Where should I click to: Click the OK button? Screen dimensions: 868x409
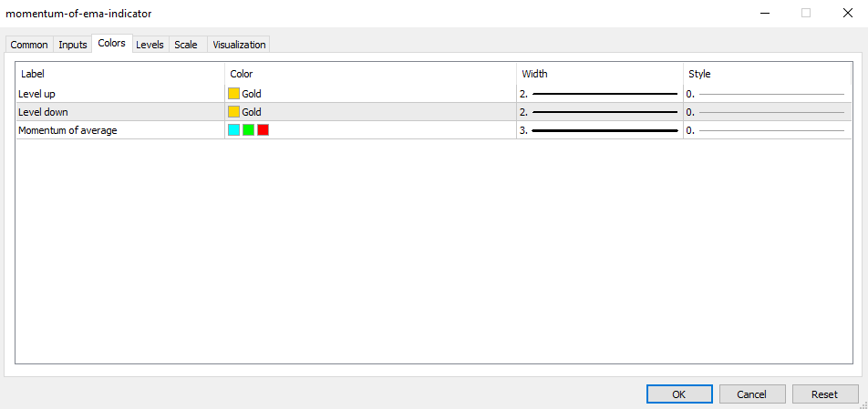click(679, 394)
